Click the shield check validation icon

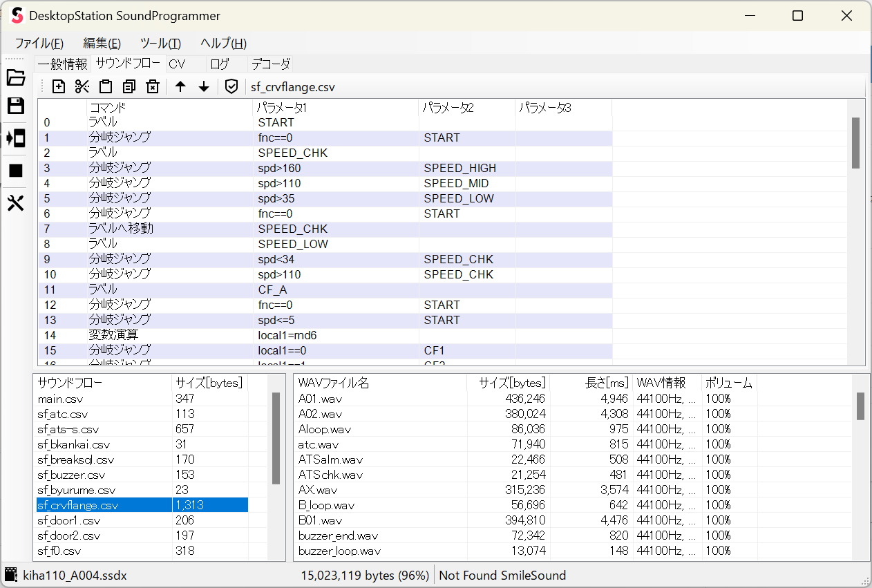(231, 86)
